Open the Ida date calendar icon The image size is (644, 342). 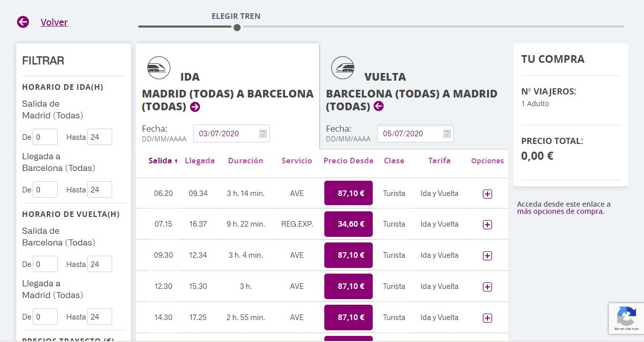[x=263, y=134]
